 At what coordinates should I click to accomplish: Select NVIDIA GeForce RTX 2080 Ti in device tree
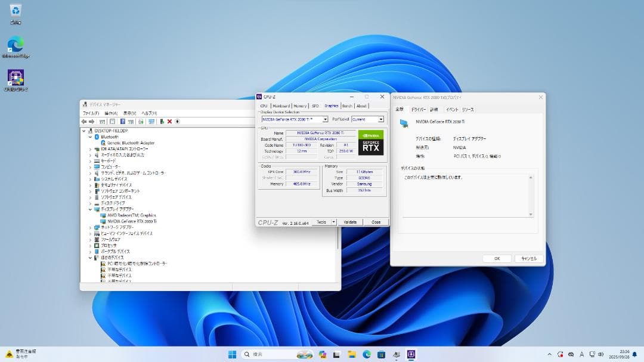pos(132,221)
